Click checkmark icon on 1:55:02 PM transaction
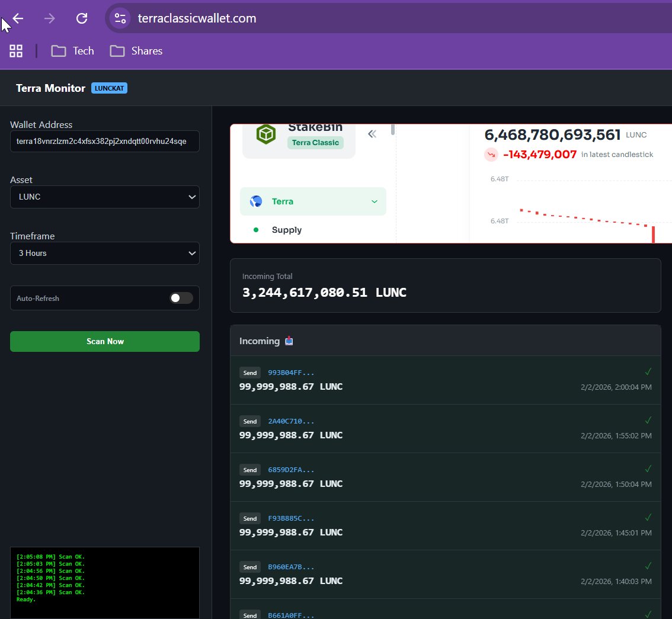Screen dimensions: 672x619 click(648, 420)
